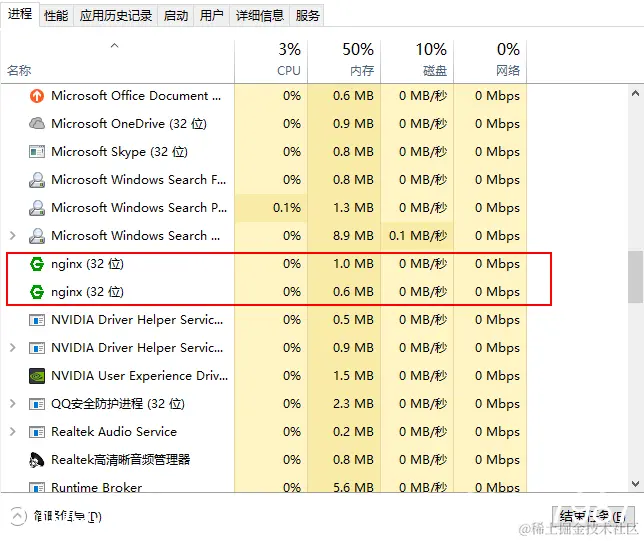Collapse details with 简略信息 arrow button

[17, 516]
